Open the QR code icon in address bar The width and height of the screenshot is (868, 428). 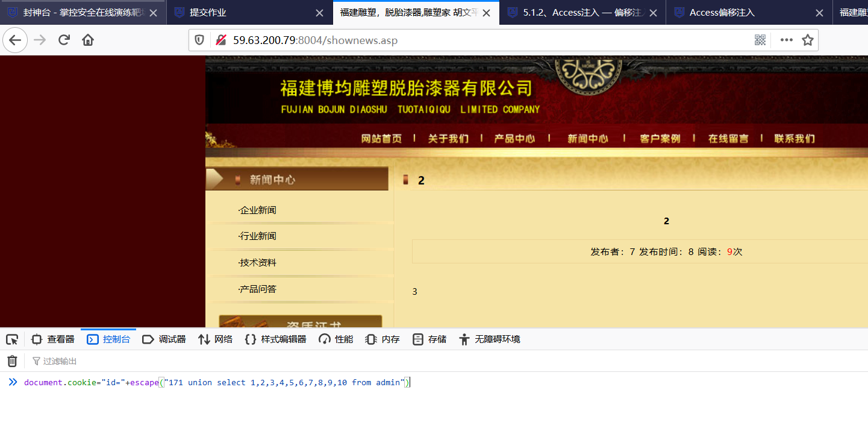click(760, 40)
